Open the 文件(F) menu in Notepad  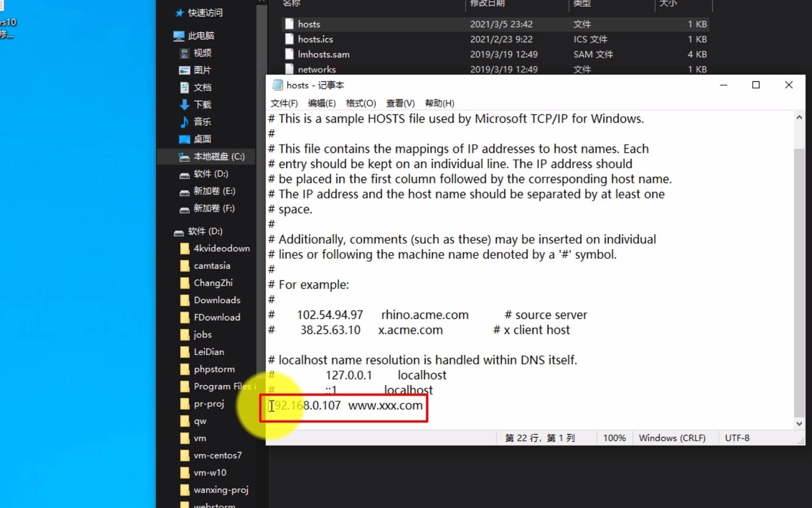[x=283, y=103]
